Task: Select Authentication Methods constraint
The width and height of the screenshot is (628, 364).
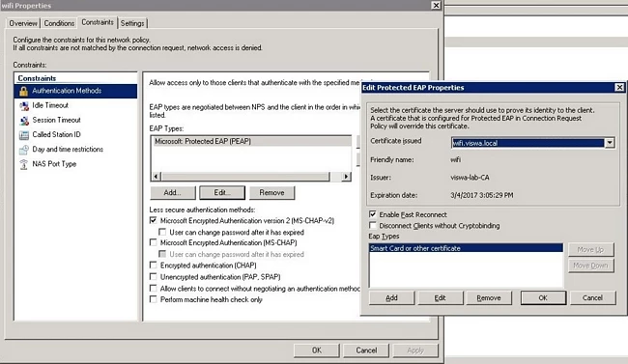Action: point(75,91)
